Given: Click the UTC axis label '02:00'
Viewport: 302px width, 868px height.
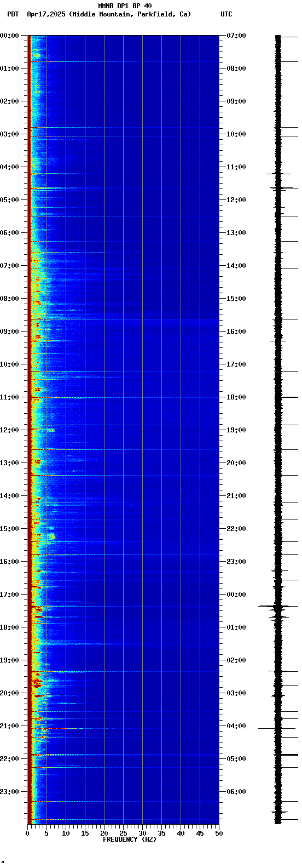Looking at the screenshot, I should pyautogui.click(x=236, y=660).
